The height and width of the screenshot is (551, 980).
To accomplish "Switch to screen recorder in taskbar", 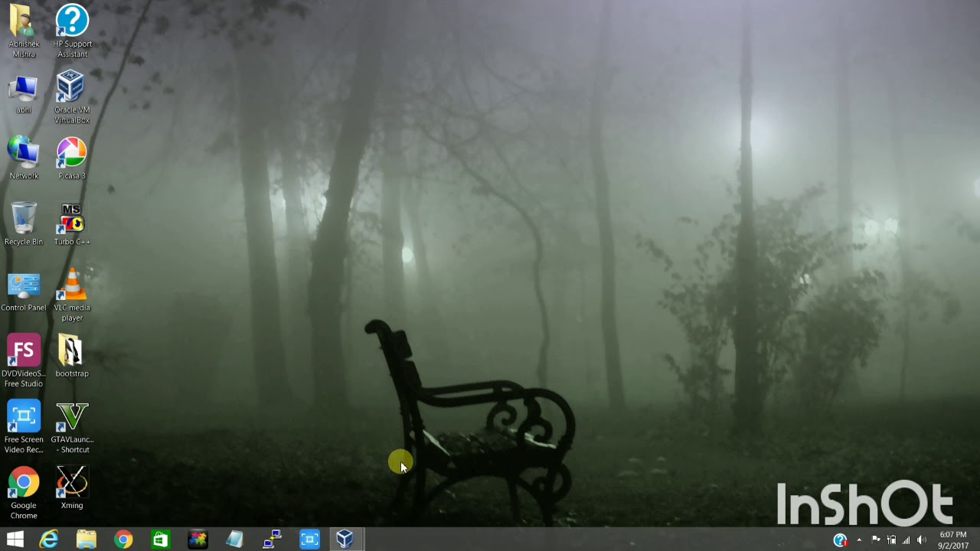I will (309, 540).
